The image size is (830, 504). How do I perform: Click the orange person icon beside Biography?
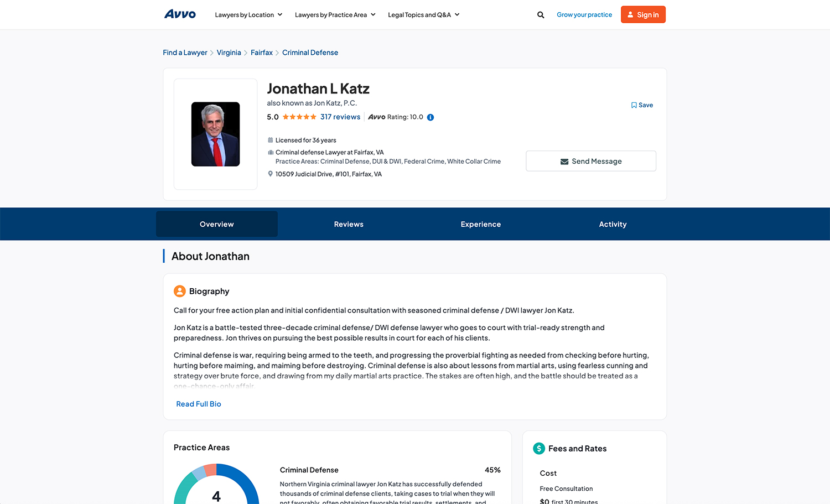[179, 291]
